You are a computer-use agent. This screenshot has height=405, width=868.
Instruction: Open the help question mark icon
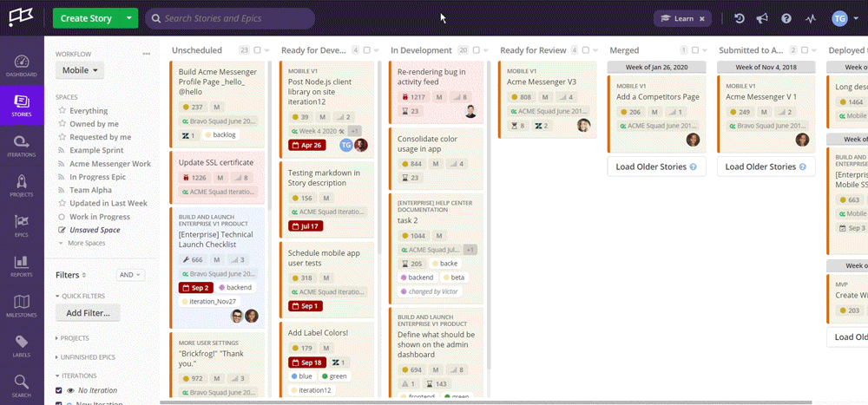[786, 18]
